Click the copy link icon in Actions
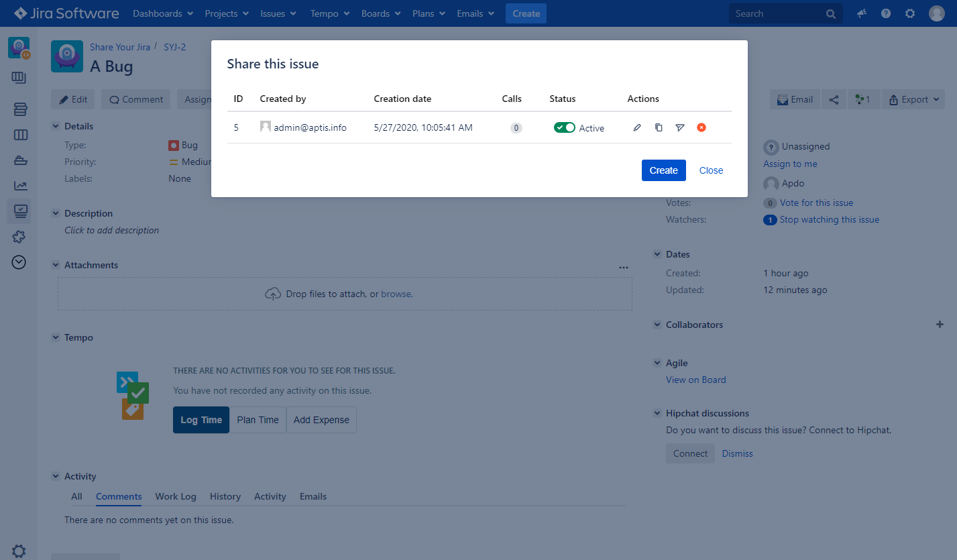 click(x=659, y=127)
